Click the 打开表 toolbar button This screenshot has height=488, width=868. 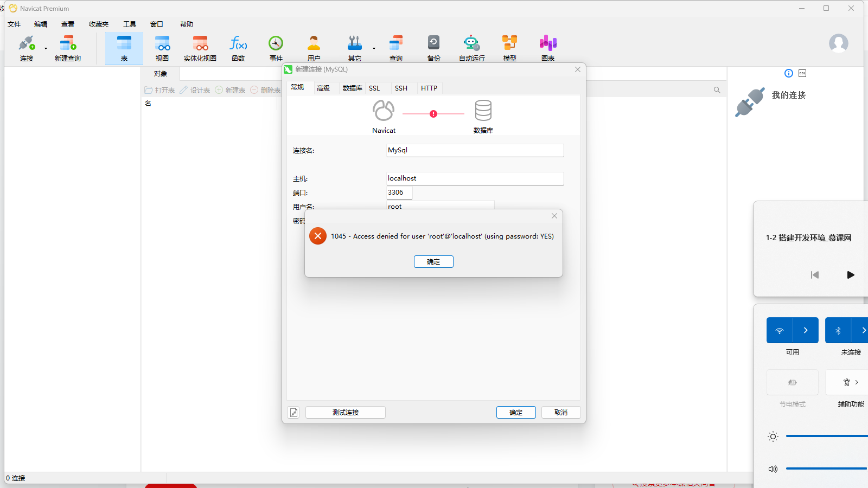(x=159, y=90)
